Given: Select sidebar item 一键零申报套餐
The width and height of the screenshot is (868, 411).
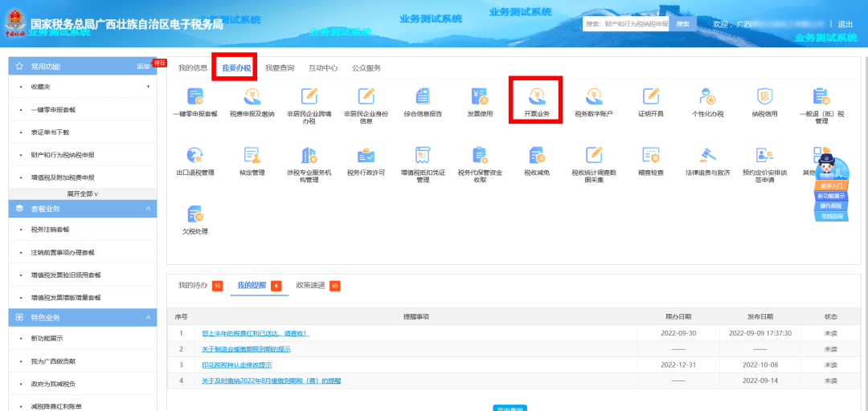Looking at the screenshot, I should click(x=83, y=109).
